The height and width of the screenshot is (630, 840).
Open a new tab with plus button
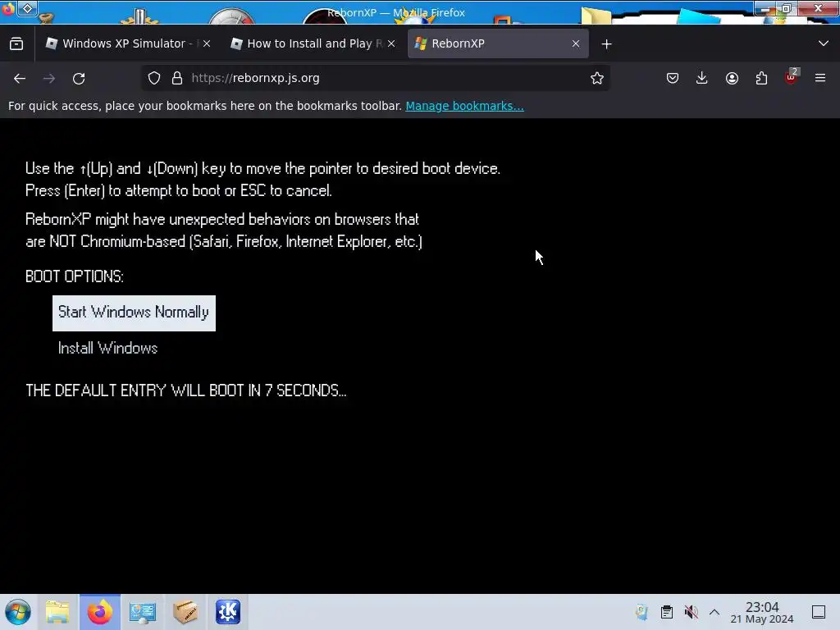[x=606, y=44]
